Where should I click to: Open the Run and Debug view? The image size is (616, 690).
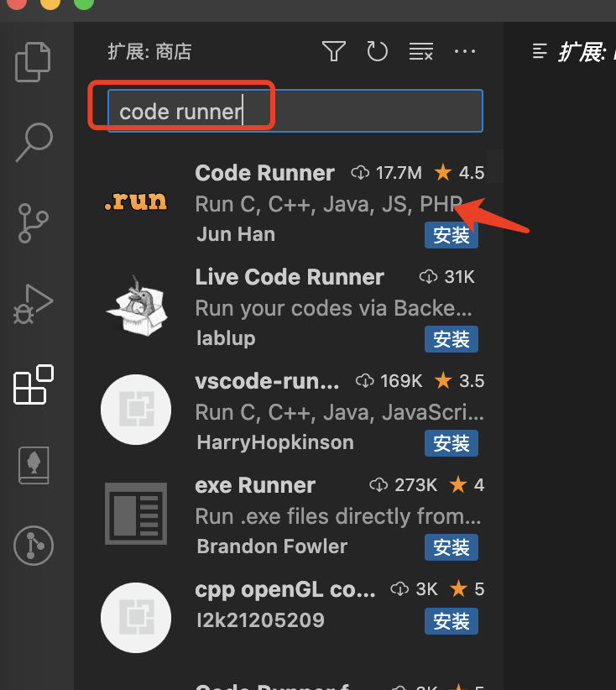34,304
